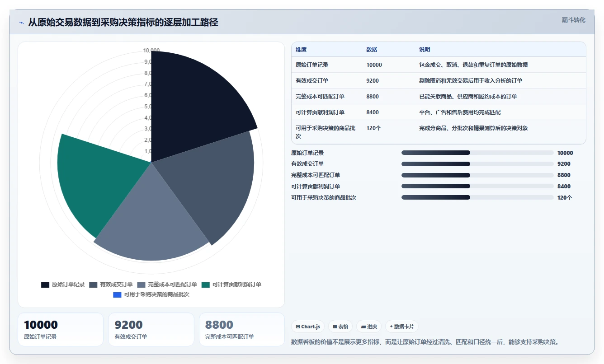This screenshot has height=364, width=604.
Task: Click the 10,000 axis label on chart
Action: coord(151,50)
